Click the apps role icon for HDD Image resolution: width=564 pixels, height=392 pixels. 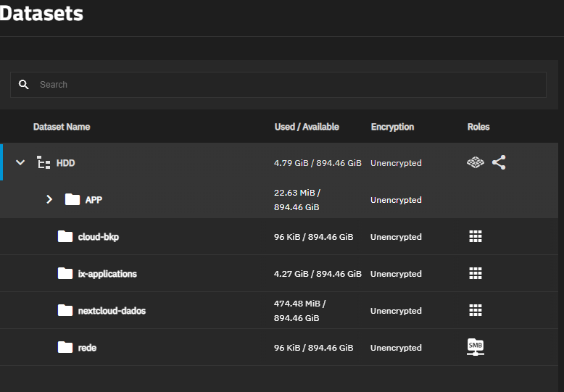click(475, 162)
